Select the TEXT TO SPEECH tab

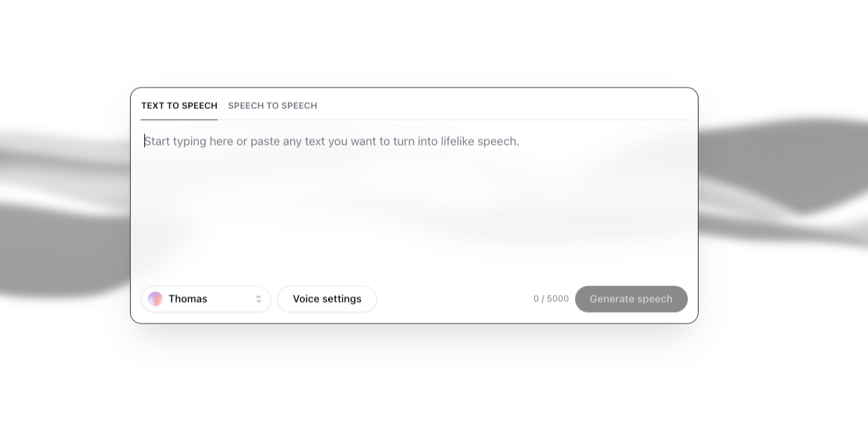(x=179, y=105)
